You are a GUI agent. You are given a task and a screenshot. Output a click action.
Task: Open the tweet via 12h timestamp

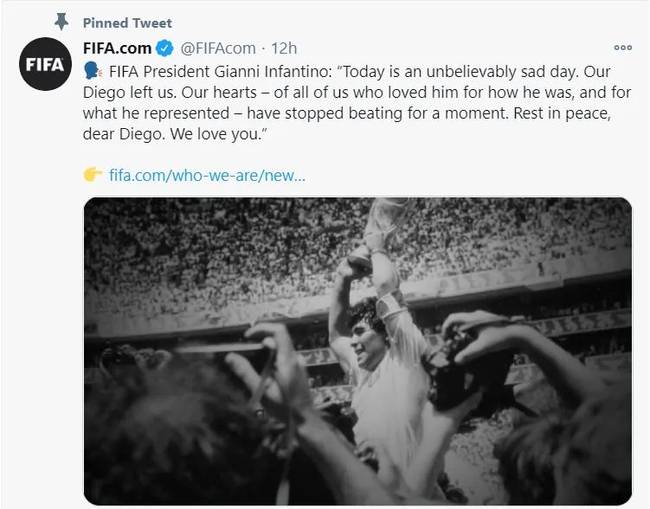[x=284, y=48]
